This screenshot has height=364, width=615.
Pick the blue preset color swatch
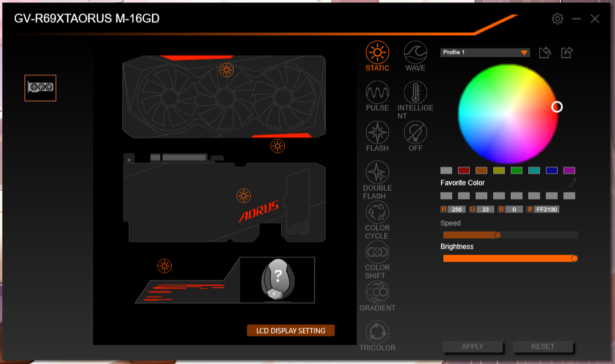552,170
